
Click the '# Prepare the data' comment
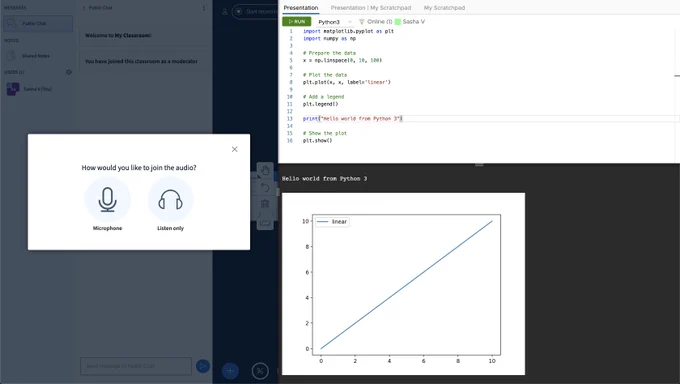click(x=329, y=53)
